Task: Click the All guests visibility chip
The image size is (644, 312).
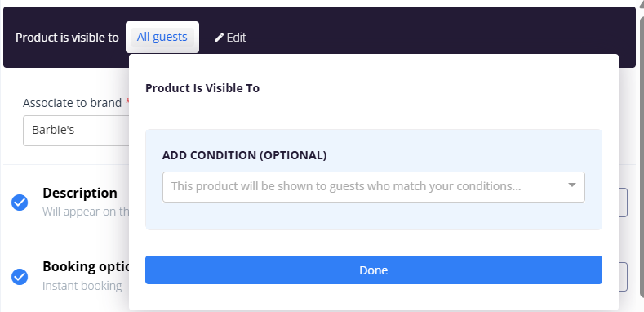Action: (162, 37)
